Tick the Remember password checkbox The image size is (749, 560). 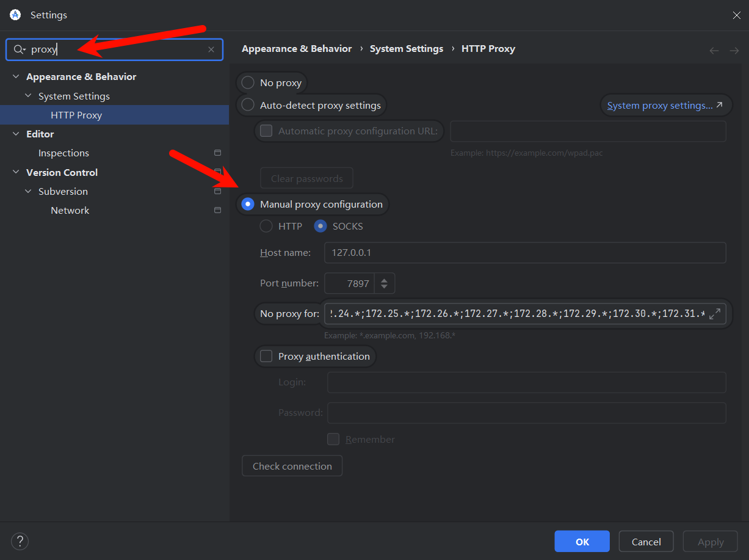[x=333, y=439]
